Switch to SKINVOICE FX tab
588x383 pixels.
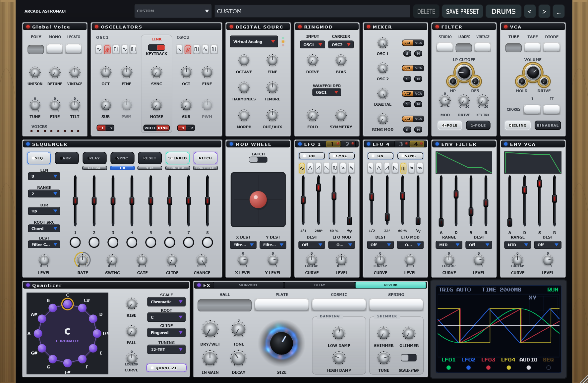(249, 285)
